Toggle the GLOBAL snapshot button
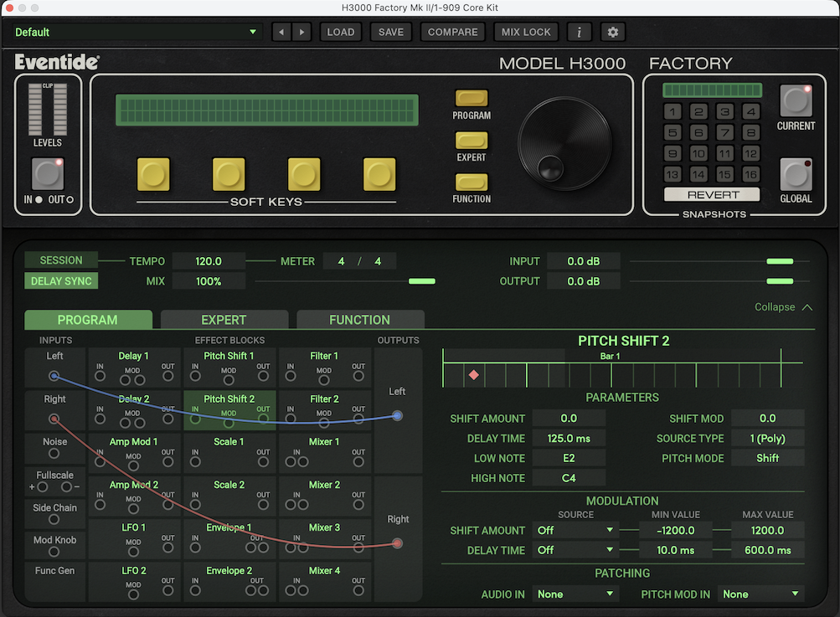Viewport: 840px width, 617px height. (796, 174)
